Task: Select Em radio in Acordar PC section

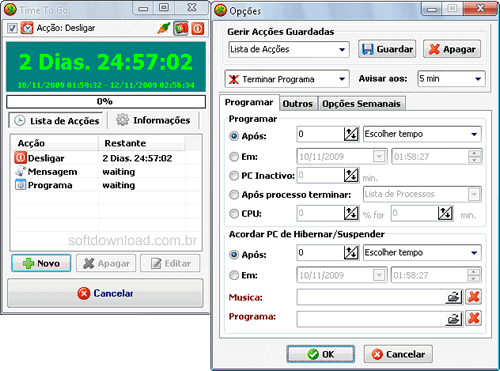Action: pos(234,275)
